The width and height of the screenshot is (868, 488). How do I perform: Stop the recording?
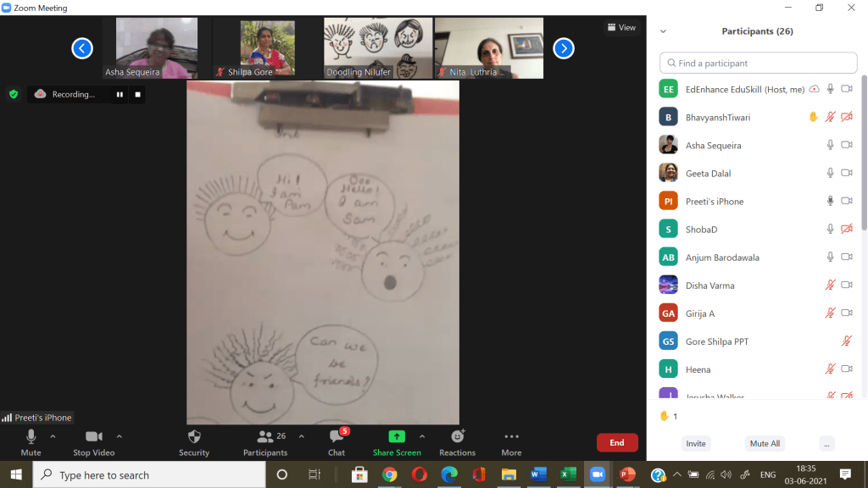[137, 95]
